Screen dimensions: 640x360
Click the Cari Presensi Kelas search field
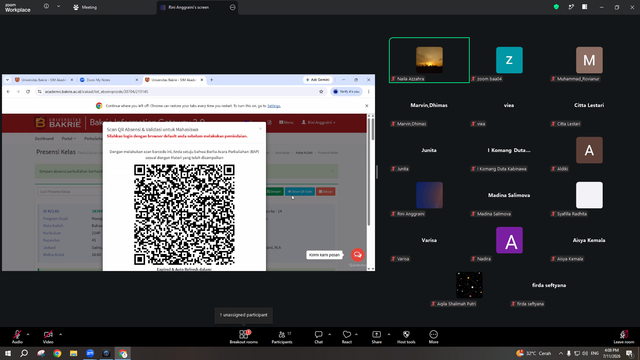click(69, 191)
